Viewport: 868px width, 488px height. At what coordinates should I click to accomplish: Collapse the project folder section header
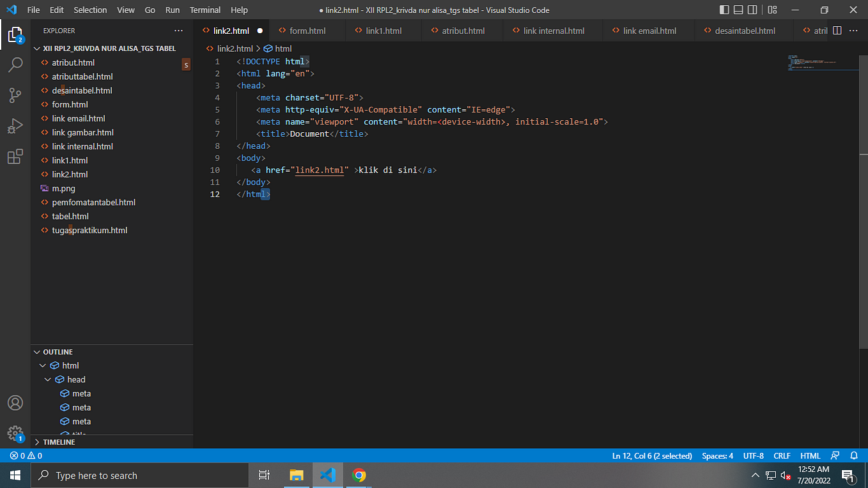112,49
